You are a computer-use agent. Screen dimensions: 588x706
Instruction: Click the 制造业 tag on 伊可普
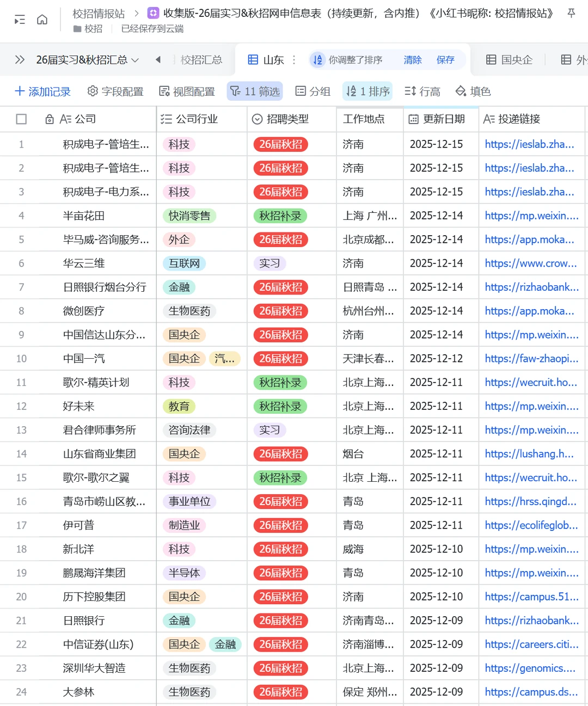click(184, 525)
